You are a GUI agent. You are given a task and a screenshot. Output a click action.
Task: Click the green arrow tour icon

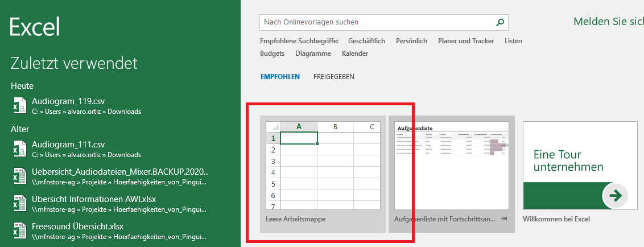(615, 196)
